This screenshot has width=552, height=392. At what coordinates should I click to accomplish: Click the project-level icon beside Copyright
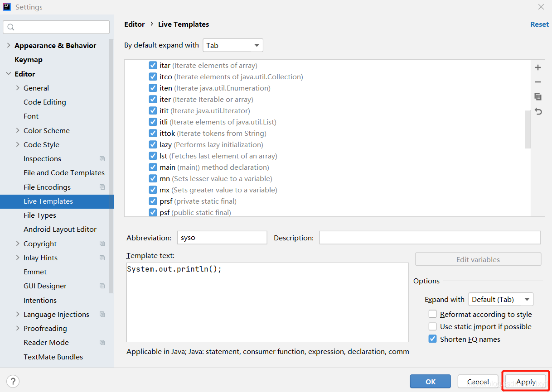(x=102, y=244)
